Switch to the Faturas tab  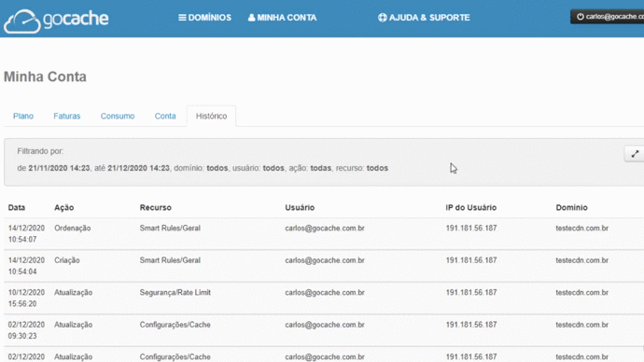[x=67, y=116]
